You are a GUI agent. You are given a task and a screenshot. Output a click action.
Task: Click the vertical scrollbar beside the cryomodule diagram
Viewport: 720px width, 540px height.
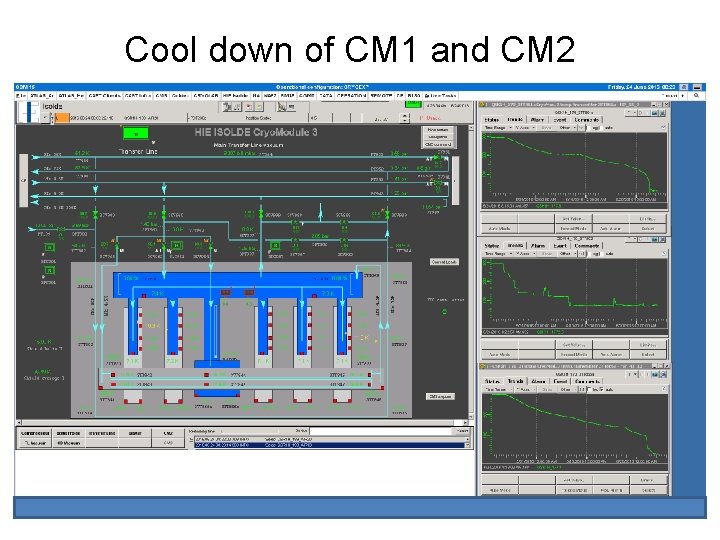pyautogui.click(x=471, y=271)
